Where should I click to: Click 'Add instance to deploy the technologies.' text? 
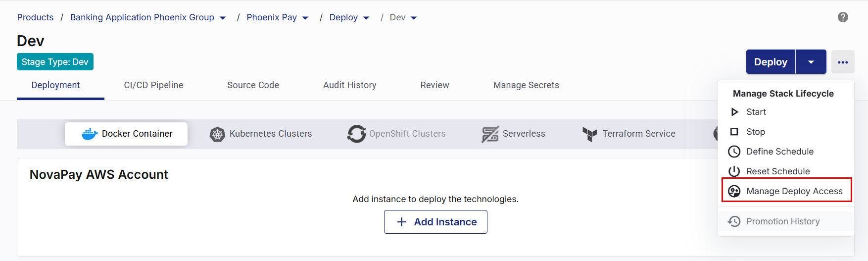tap(435, 199)
